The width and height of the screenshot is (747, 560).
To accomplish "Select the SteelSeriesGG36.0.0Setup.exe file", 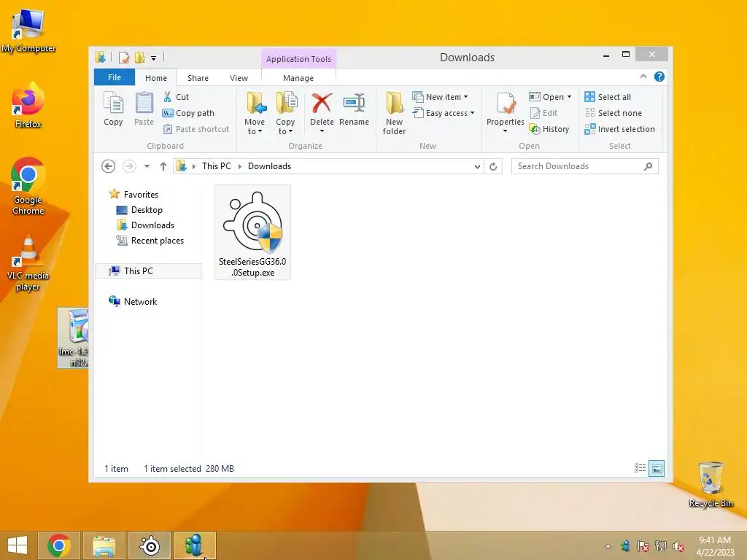I will coord(252,233).
